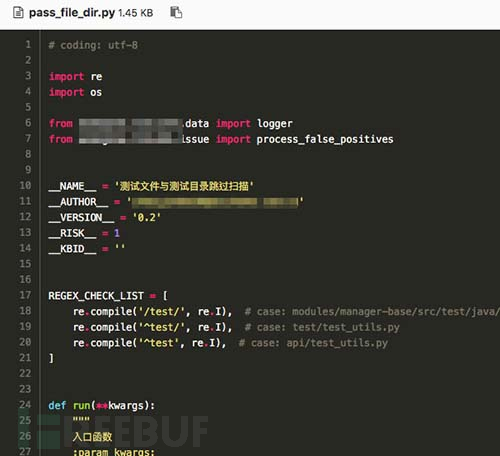500x456 pixels.
Task: Click the logger import name
Action: click(275, 124)
